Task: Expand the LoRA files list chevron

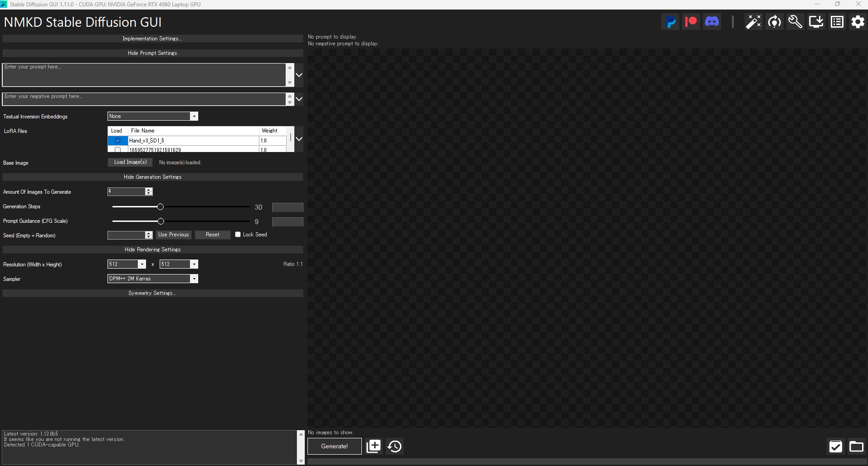Action: 299,139
